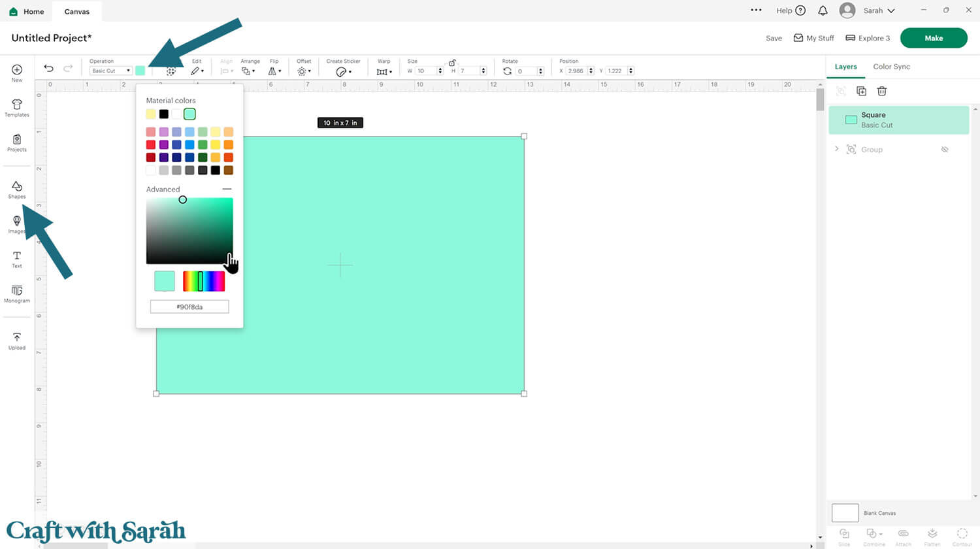Click the Attach tool
The height and width of the screenshot is (549, 980).
[903, 536]
